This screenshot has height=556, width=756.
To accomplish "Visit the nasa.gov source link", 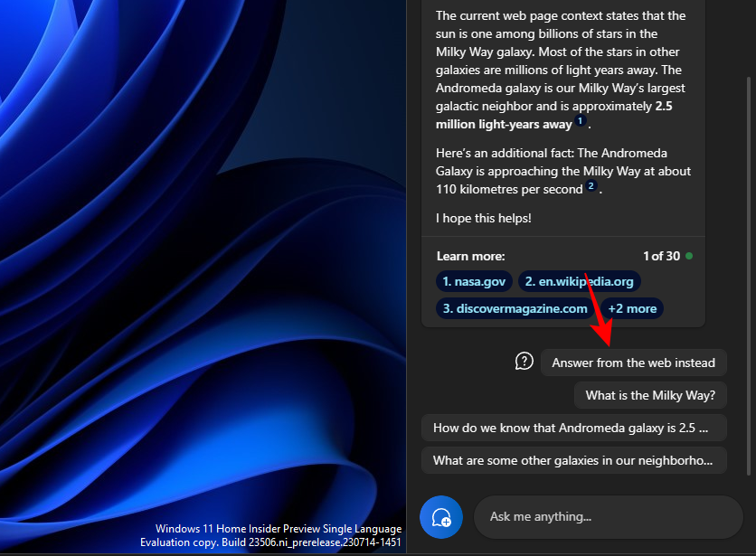I will tap(474, 281).
